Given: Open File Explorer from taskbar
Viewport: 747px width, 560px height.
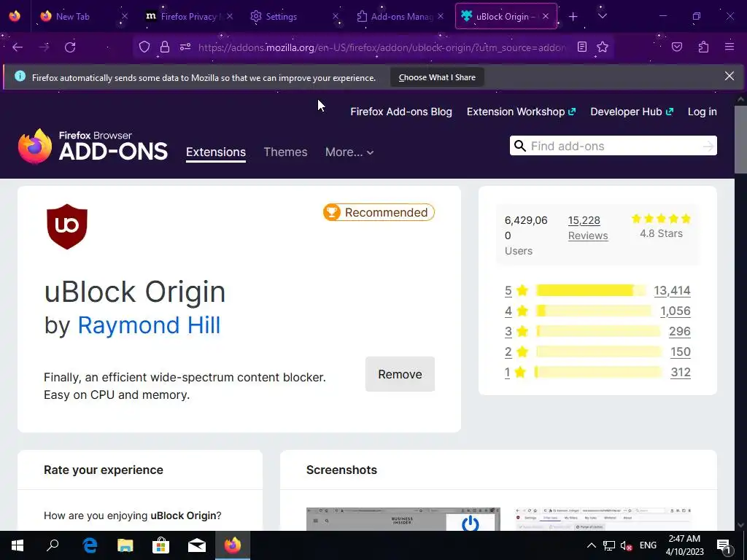Looking at the screenshot, I should 125,545.
